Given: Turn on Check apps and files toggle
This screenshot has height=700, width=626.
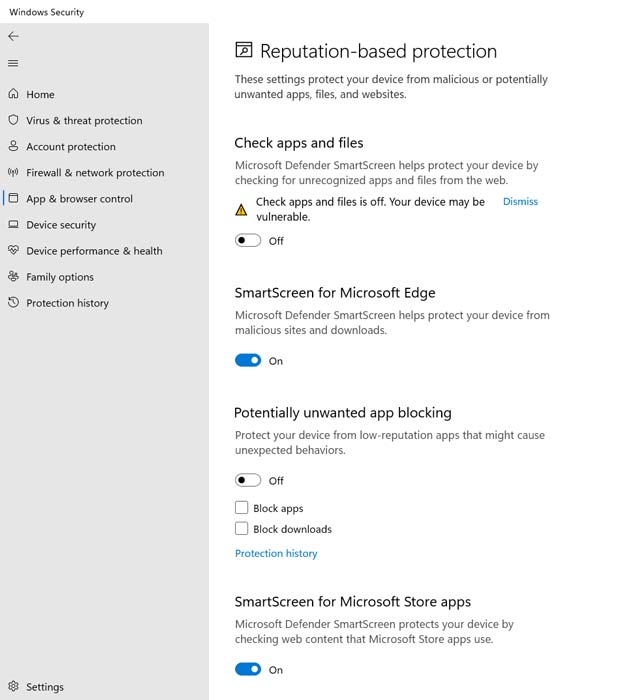Looking at the screenshot, I should coord(248,241).
